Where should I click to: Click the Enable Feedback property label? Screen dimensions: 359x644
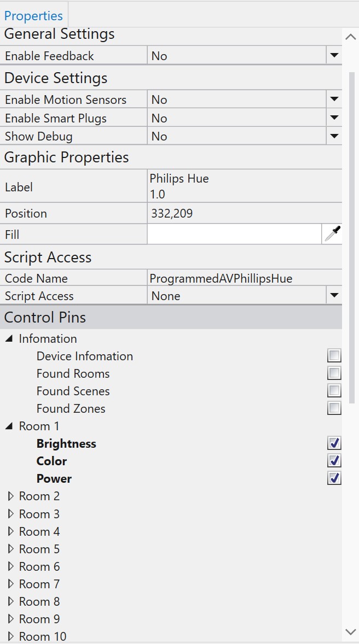tap(49, 56)
